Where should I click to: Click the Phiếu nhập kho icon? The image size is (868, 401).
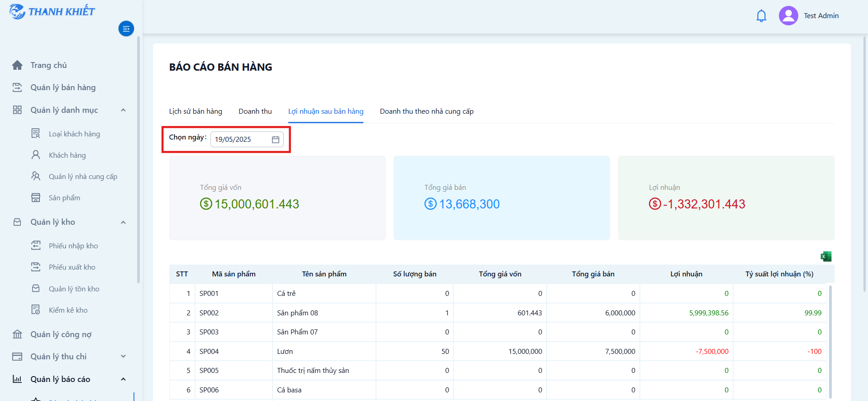click(x=36, y=246)
